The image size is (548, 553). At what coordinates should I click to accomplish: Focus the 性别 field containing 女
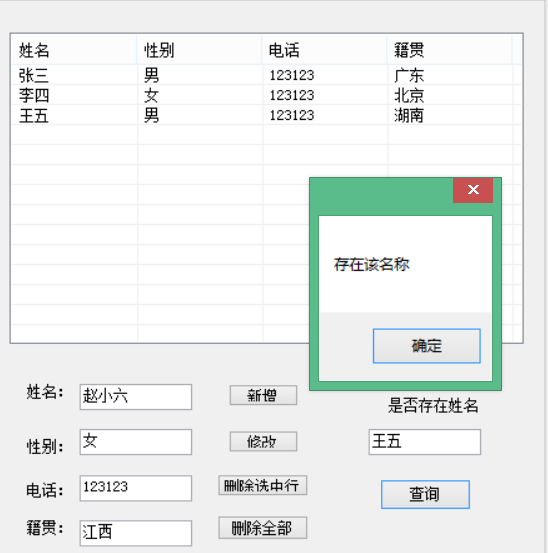click(x=136, y=442)
